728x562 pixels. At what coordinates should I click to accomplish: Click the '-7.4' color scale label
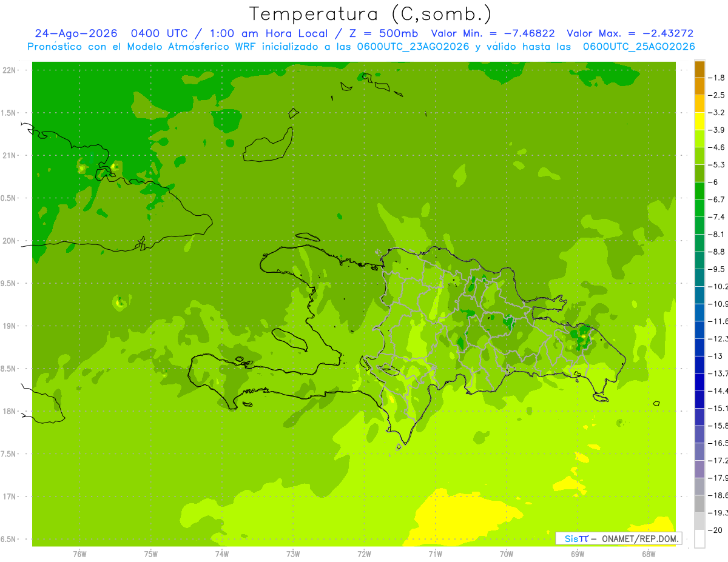(x=716, y=217)
